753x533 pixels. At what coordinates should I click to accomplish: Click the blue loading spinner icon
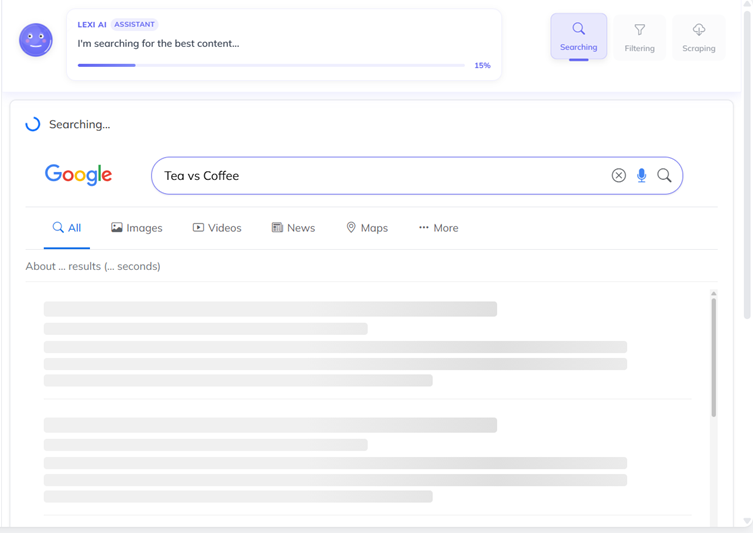click(x=33, y=124)
